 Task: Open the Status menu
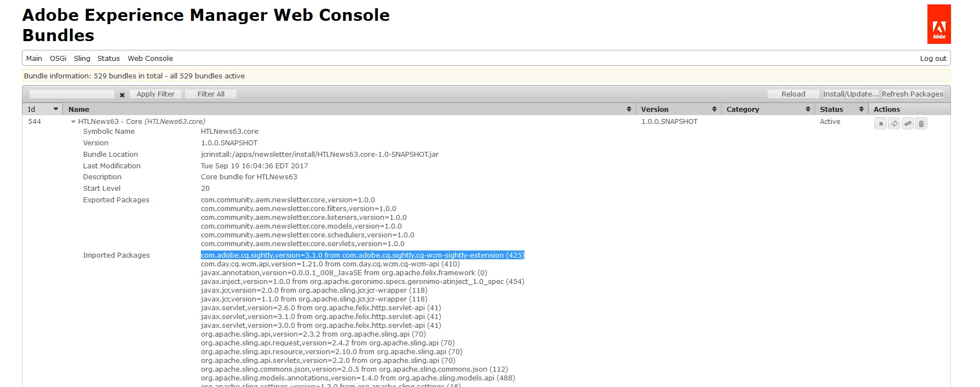(x=108, y=58)
